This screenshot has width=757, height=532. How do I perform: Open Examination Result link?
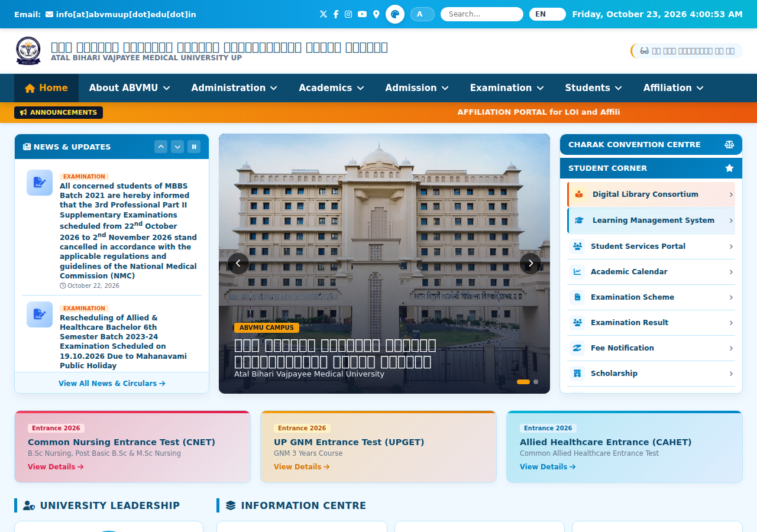click(x=651, y=323)
